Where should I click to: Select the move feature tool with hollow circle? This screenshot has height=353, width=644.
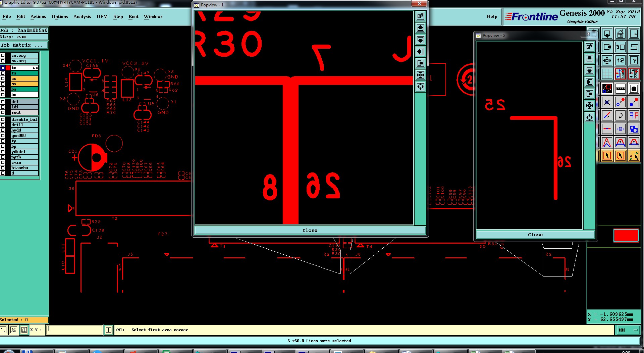[620, 102]
